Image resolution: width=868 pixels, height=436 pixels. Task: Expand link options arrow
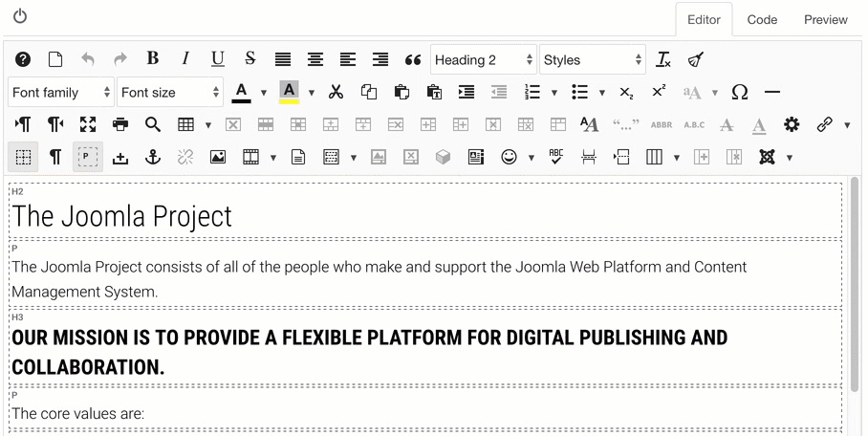tap(847, 125)
